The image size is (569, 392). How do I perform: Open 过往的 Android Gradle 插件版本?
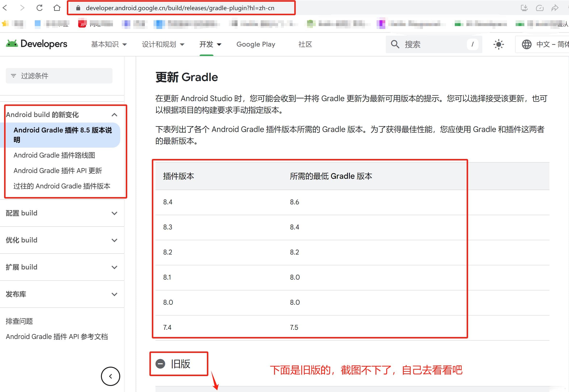(x=62, y=186)
